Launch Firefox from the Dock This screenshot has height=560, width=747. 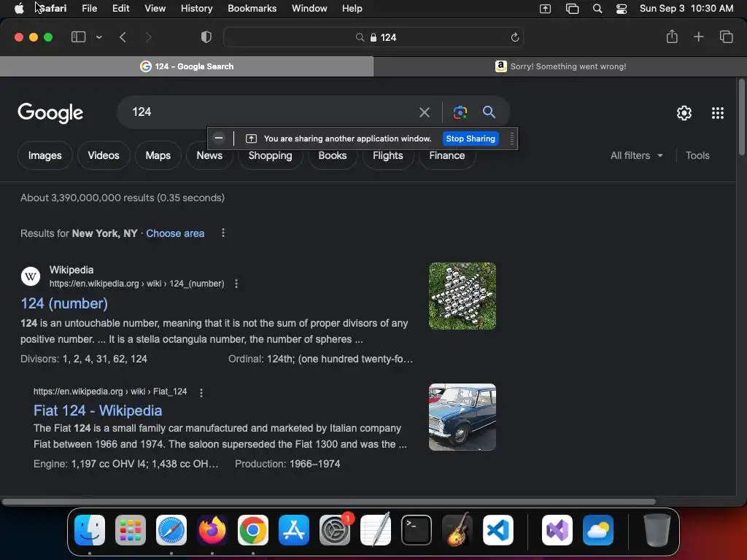212,530
